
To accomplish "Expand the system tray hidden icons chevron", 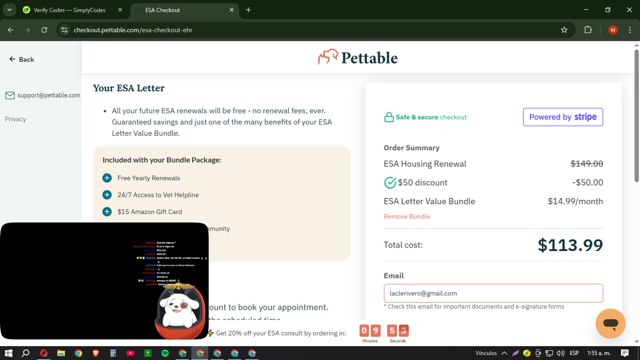I will [x=504, y=353].
